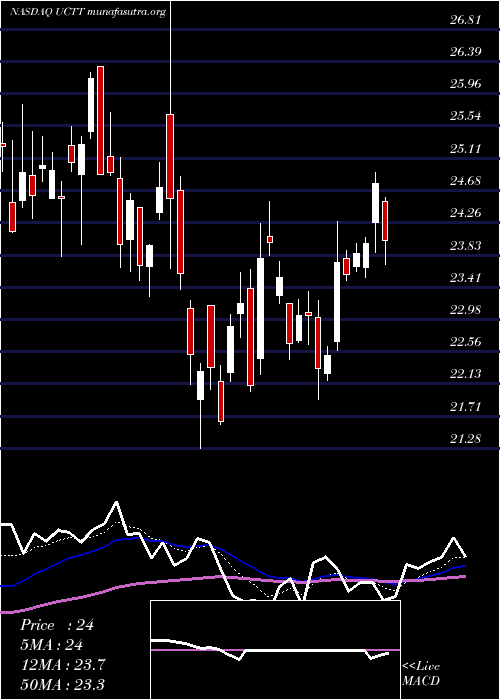Image resolution: width=500 pixels, height=700 pixels.
Task: Select the 23.41 price axis label
Action: 465,278
